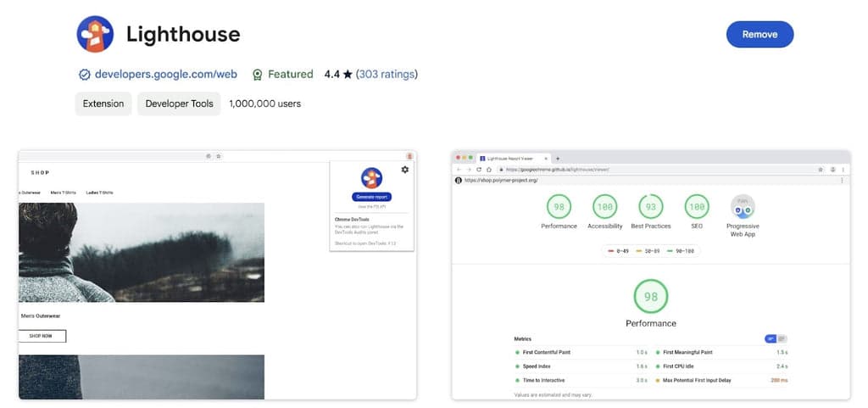Click the Lighthouse extension logo icon
Image resolution: width=868 pixels, height=408 pixels.
point(95,34)
